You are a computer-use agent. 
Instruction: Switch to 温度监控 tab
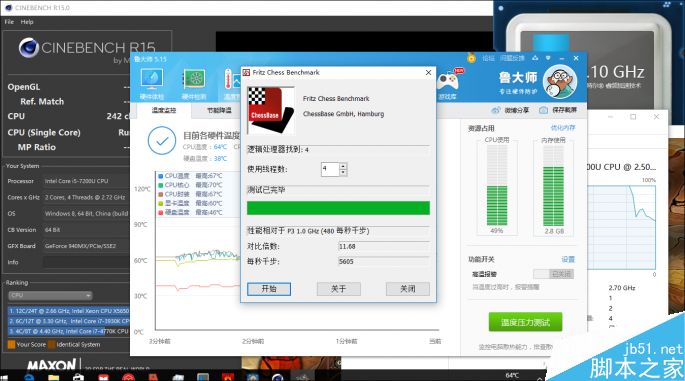tap(164, 110)
